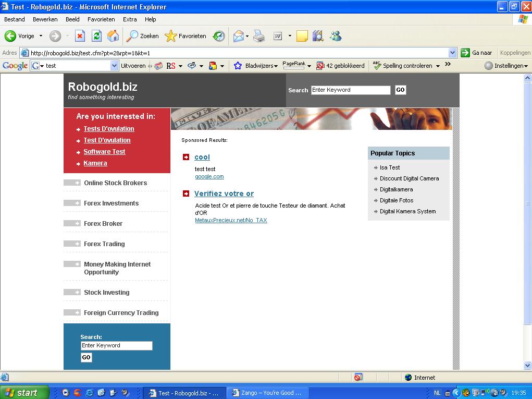Open the Bewerken menu
The width and height of the screenshot is (532, 399).
[45, 19]
